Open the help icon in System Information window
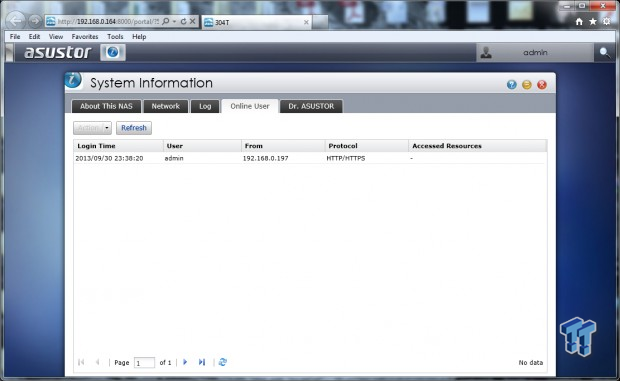The height and width of the screenshot is (381, 620). [512, 85]
